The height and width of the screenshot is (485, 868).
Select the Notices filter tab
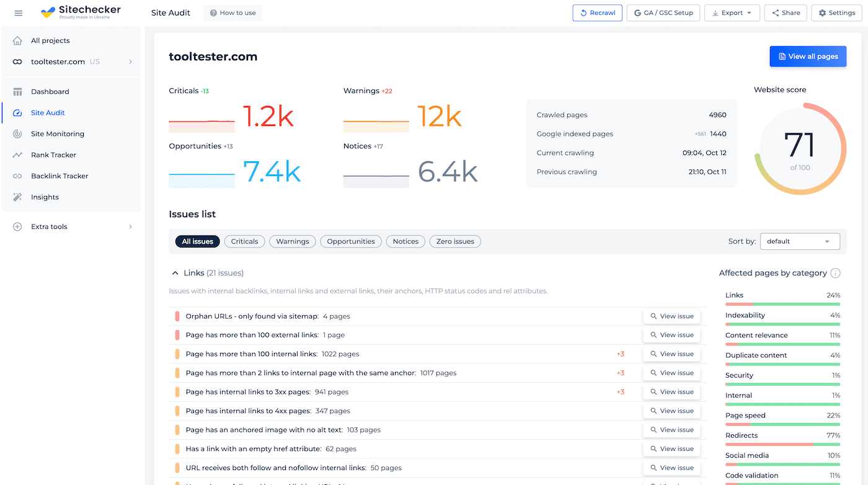405,241
